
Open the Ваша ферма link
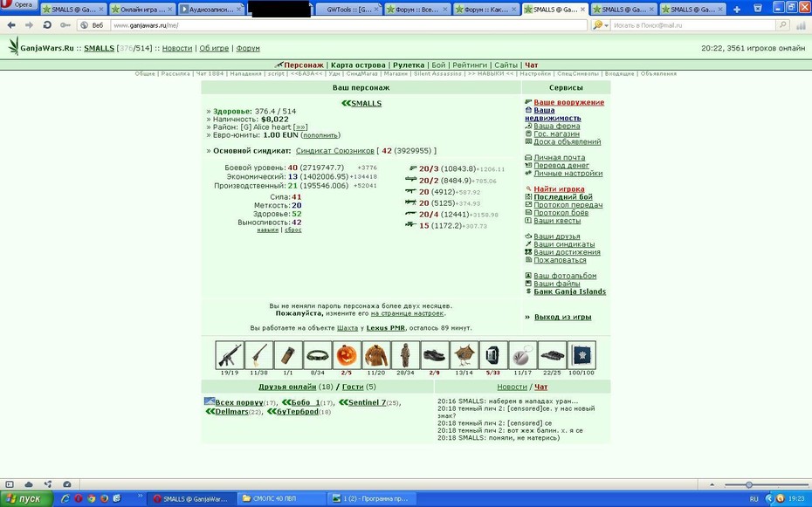tap(557, 127)
